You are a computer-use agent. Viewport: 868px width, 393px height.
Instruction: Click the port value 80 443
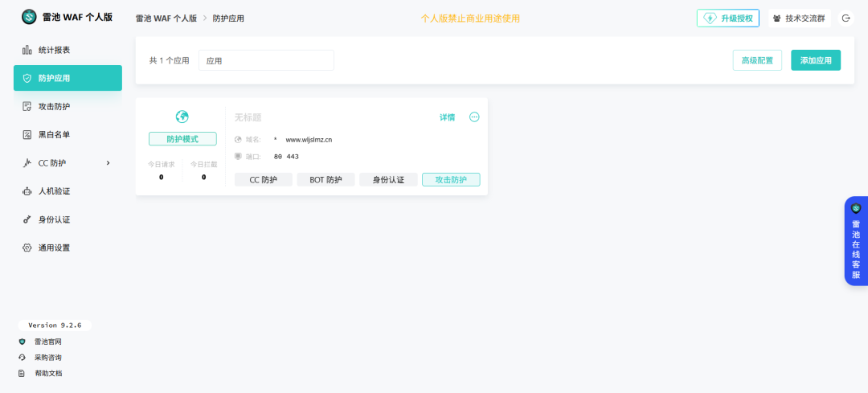pyautogui.click(x=286, y=157)
